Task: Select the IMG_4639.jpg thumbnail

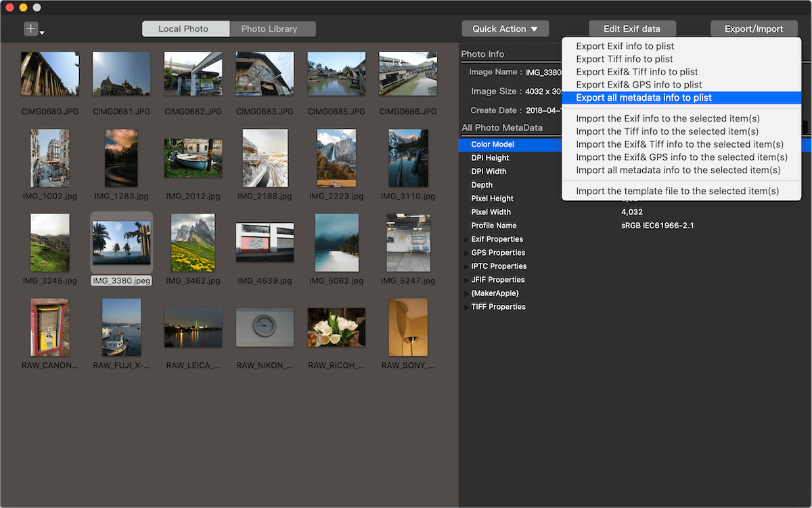Action: tap(265, 242)
